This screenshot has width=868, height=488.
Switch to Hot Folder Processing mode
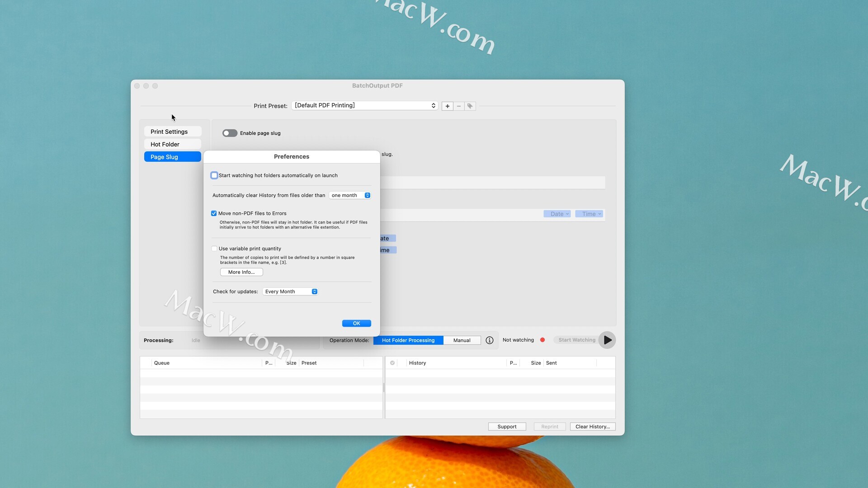(408, 340)
